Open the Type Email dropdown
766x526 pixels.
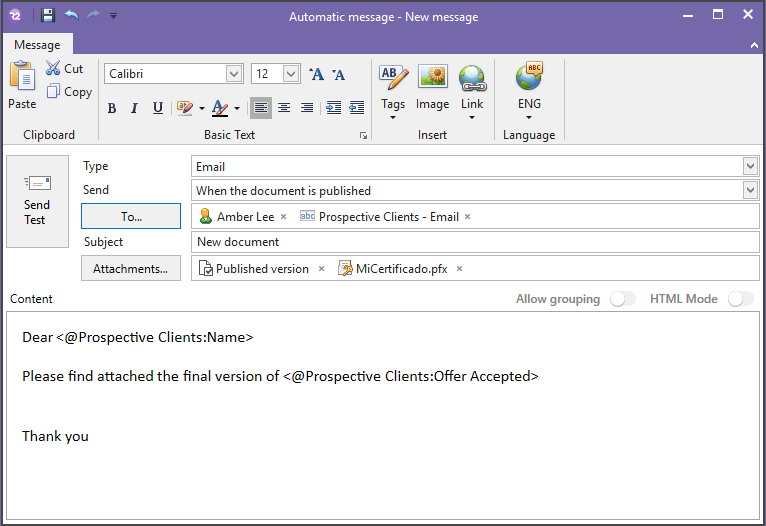[x=750, y=167]
